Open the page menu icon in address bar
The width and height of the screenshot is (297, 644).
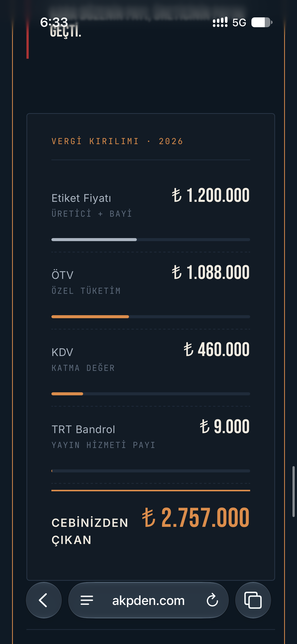87,600
